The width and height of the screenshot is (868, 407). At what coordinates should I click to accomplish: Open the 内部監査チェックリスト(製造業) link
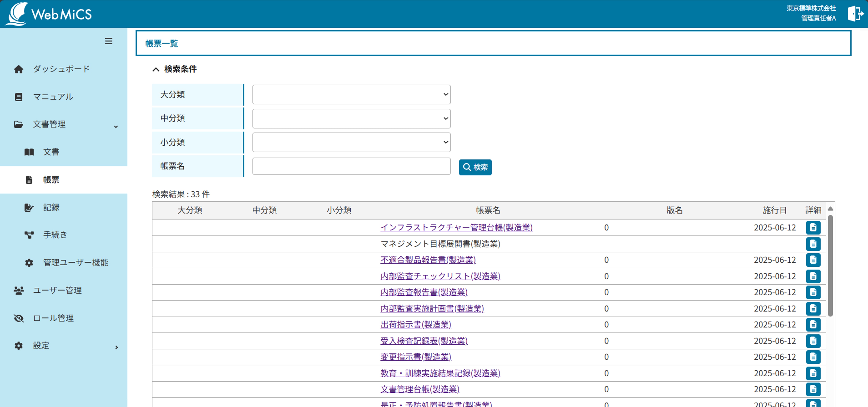click(x=440, y=276)
